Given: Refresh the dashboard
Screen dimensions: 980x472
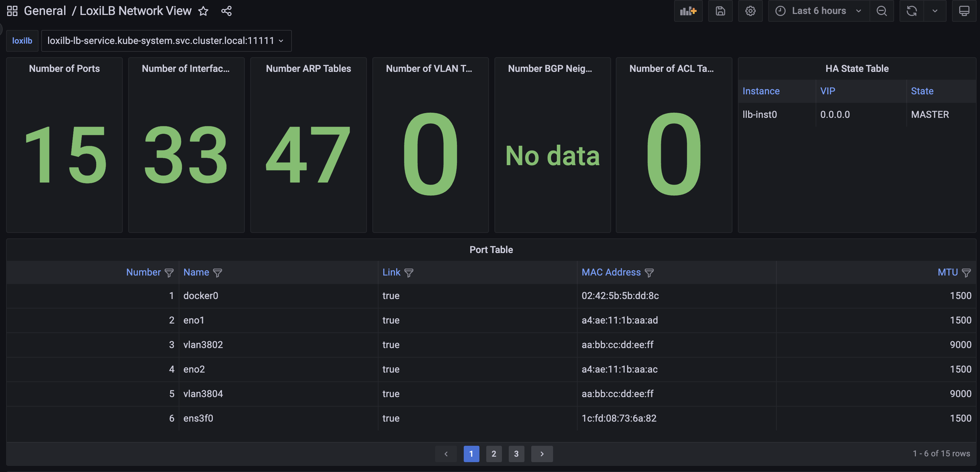Looking at the screenshot, I should point(911,11).
